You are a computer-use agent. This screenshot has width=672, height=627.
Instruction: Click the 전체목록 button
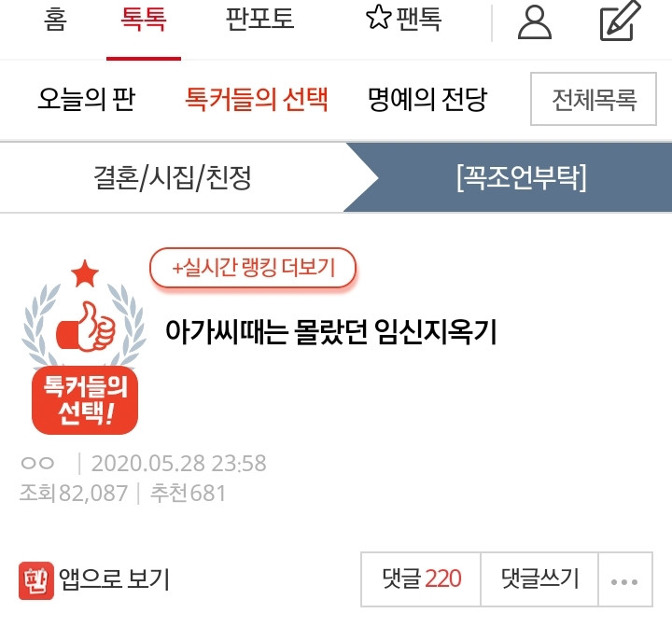[594, 99]
